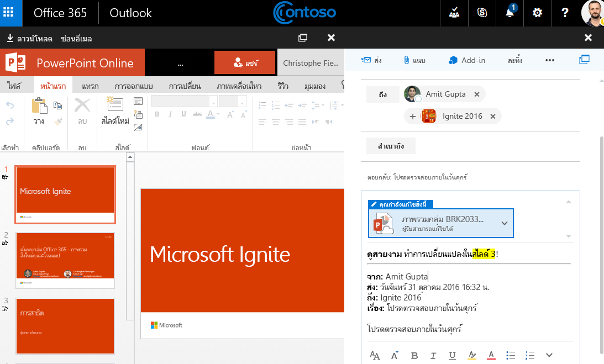604x364 pixels.
Task: Open the people feedback icon in top bar
Action: (454, 13)
